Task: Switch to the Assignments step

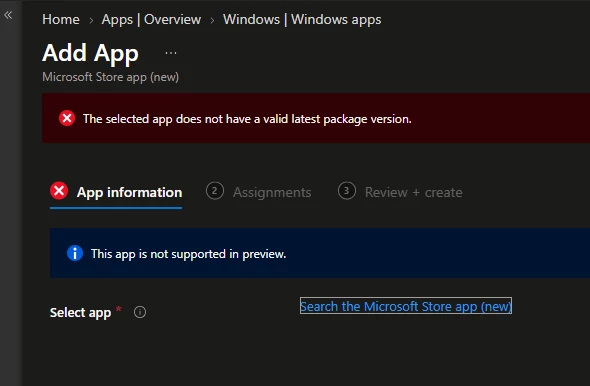Action: click(x=259, y=192)
